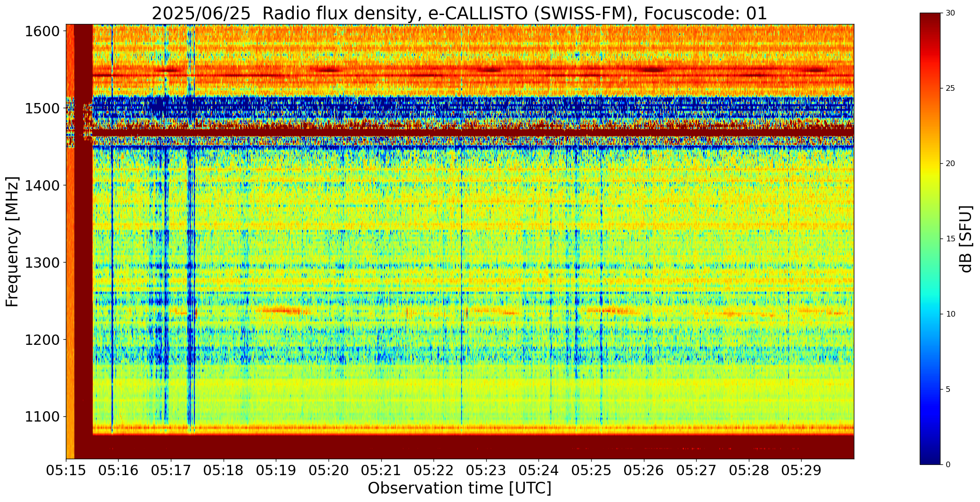This screenshot has width=980, height=502.
Task: Click the 'dB [SFU]' colorbar label
Action: (x=966, y=239)
